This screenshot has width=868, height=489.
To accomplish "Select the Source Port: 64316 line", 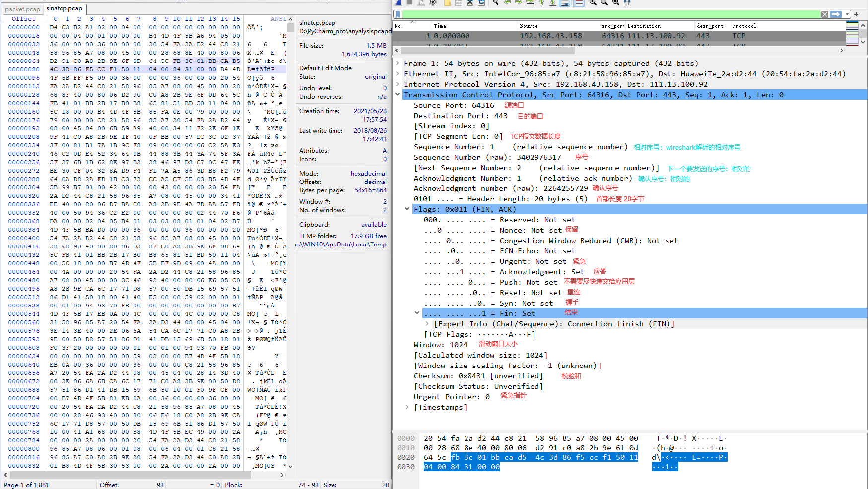I will click(454, 105).
